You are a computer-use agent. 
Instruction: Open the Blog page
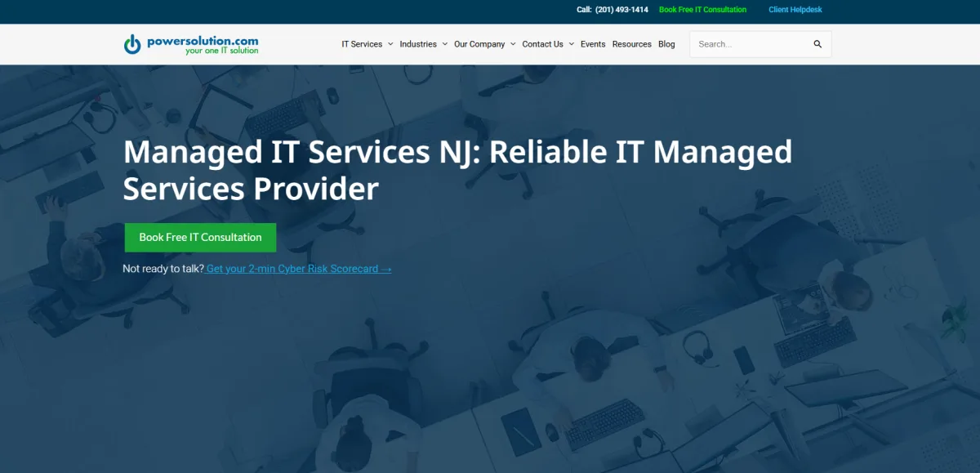[666, 44]
